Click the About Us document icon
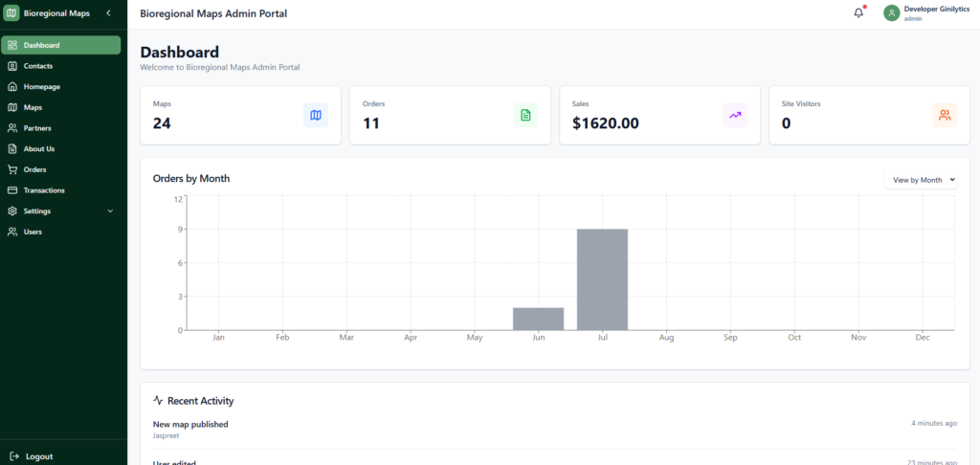The width and height of the screenshot is (980, 465). click(x=12, y=148)
